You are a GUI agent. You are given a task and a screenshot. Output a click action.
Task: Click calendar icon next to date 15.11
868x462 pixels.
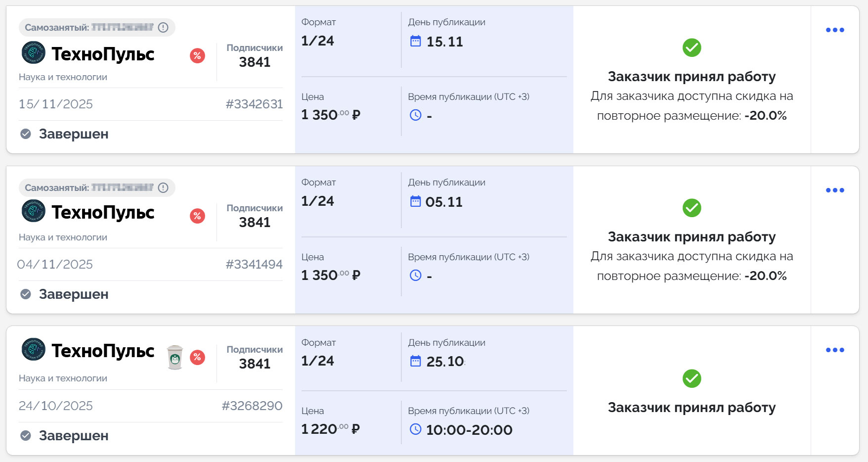[x=416, y=41]
